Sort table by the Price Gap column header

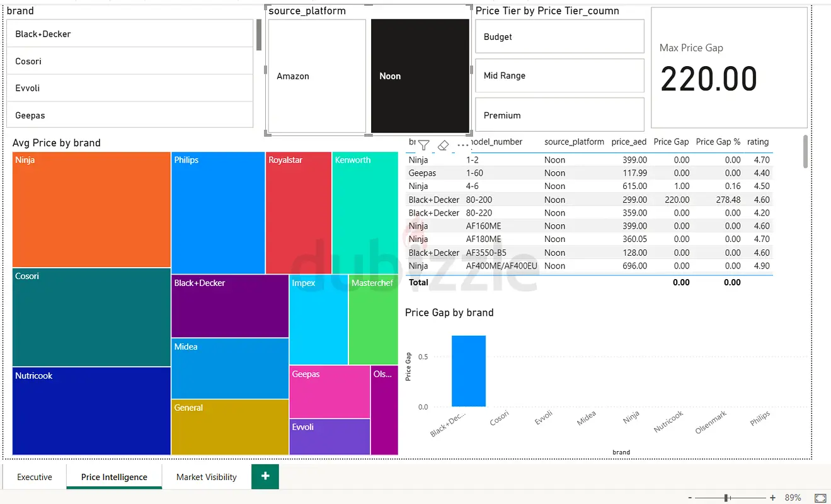pos(671,142)
